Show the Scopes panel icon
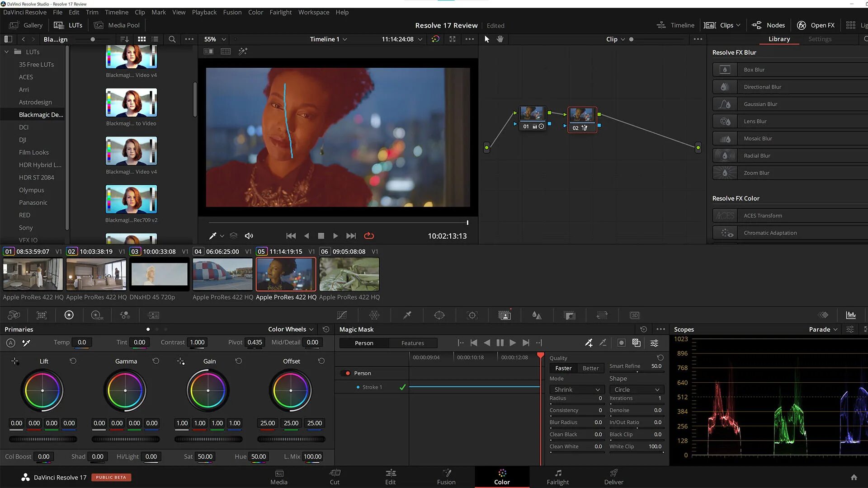The height and width of the screenshot is (488, 868). (851, 315)
